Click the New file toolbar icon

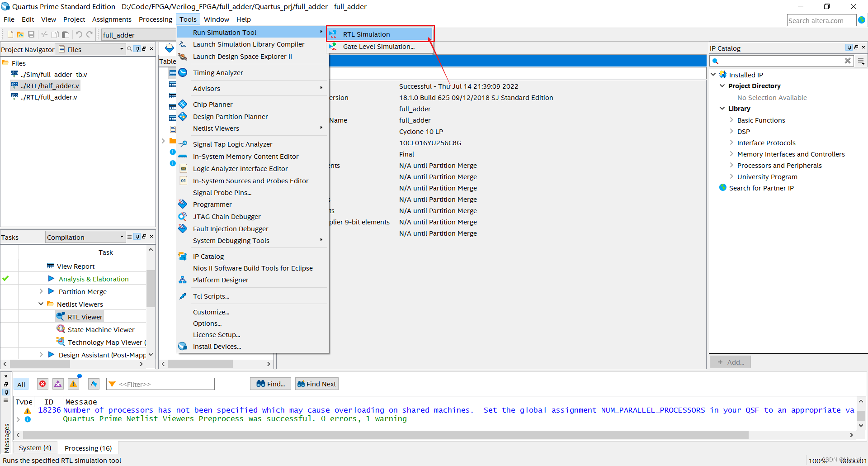point(10,34)
